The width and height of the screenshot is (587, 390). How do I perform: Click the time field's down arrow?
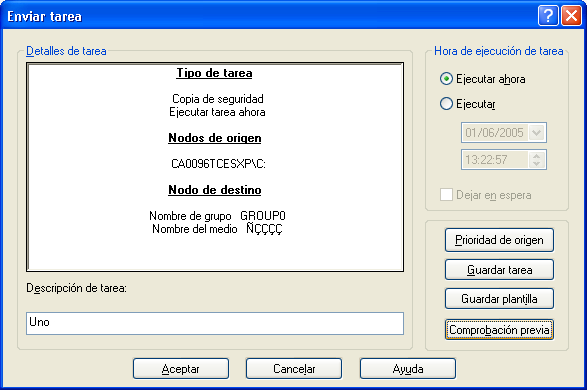point(537,164)
